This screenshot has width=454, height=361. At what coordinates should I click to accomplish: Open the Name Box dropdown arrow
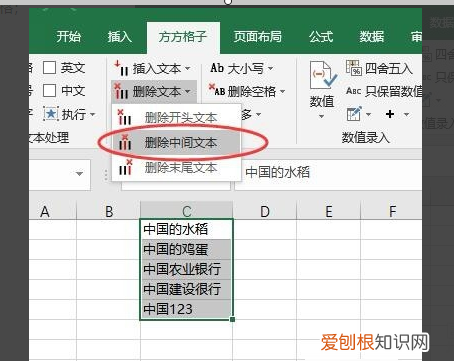point(79,174)
